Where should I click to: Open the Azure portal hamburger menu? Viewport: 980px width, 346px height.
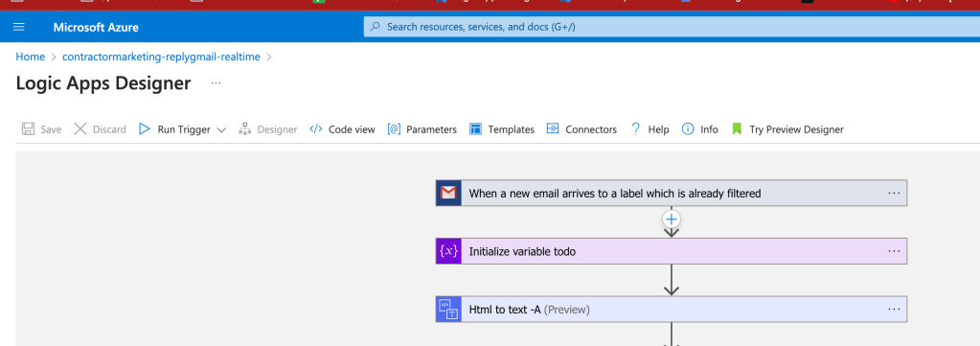tap(18, 27)
